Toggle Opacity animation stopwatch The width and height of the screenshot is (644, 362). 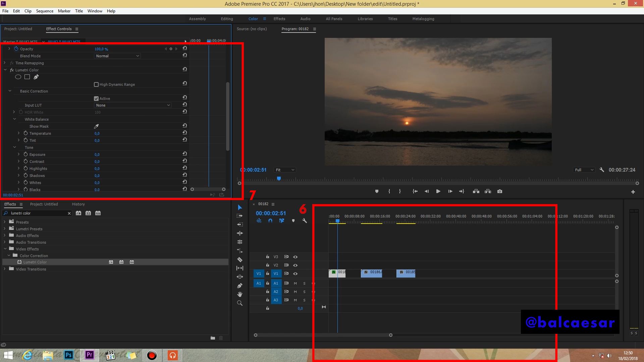pos(16,49)
